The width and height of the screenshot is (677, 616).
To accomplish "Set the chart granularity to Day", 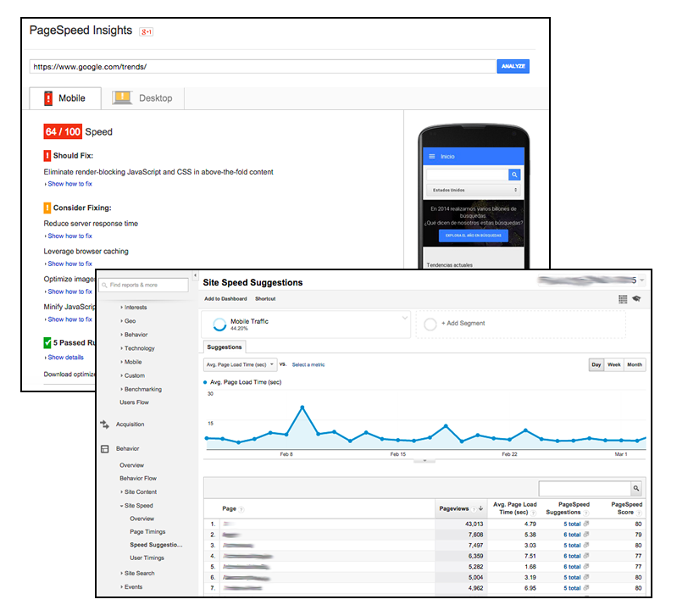I will pyautogui.click(x=597, y=364).
